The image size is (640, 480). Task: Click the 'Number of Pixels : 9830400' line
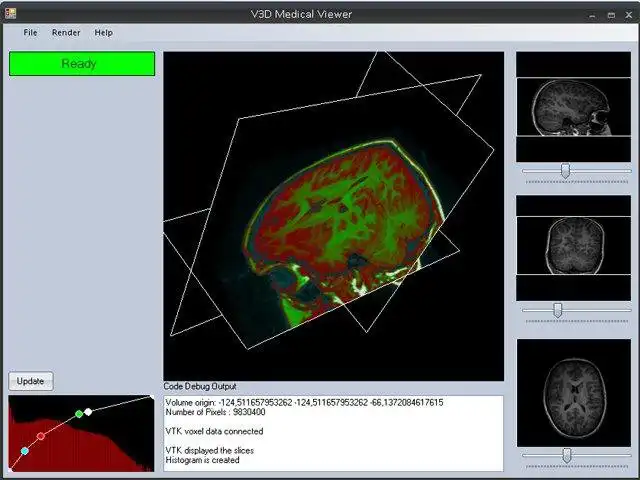coord(216,412)
